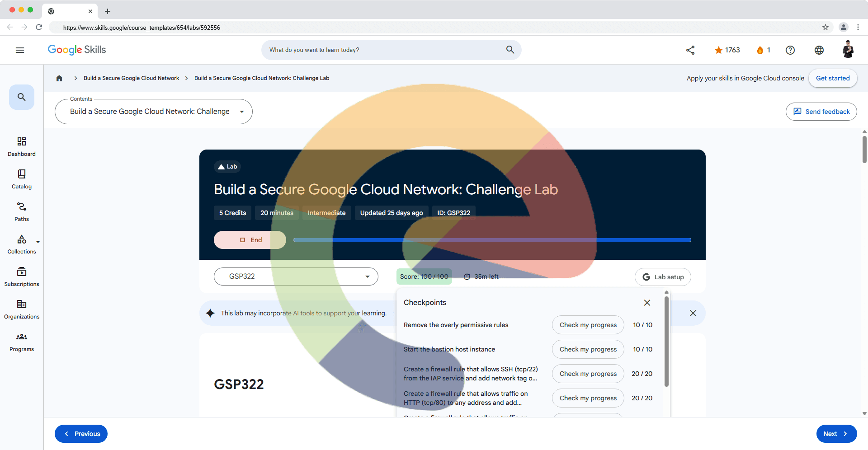The height and width of the screenshot is (450, 868).
Task: Click Send feedback button
Action: pos(821,112)
